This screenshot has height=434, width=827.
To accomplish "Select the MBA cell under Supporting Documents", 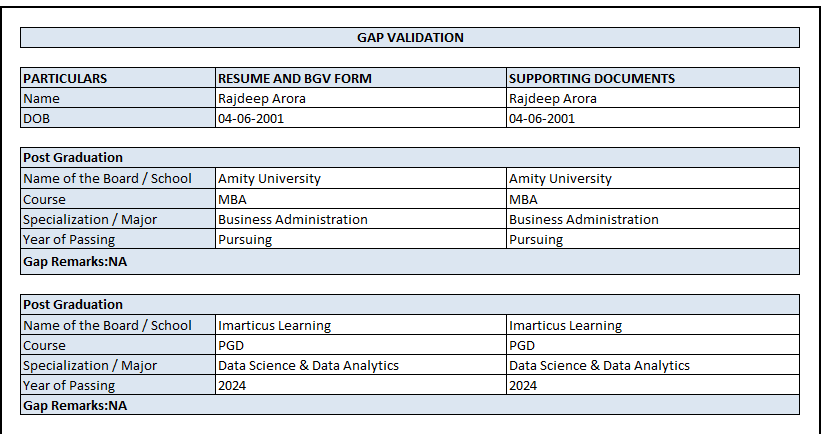I will [653, 199].
